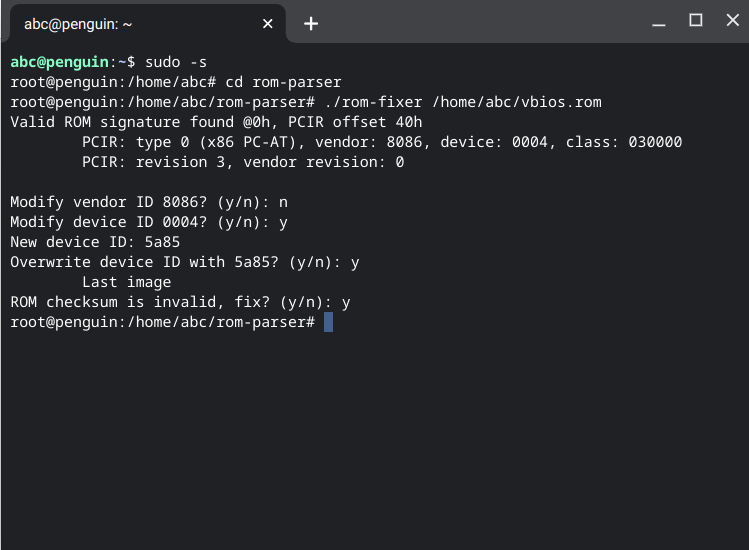The width and height of the screenshot is (749, 550).
Task: Minimize the terminal window
Action: point(659,21)
